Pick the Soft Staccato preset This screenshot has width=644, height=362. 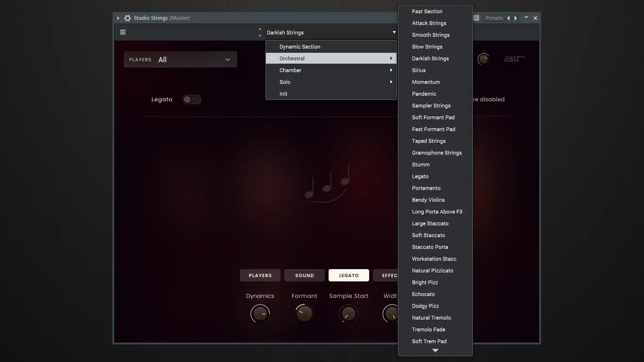tap(435, 235)
